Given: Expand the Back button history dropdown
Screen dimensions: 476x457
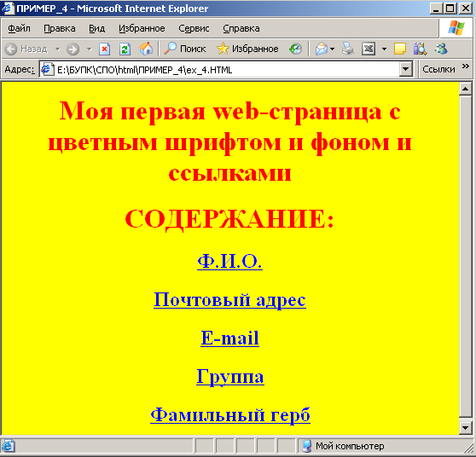Looking at the screenshot, I should [58, 49].
